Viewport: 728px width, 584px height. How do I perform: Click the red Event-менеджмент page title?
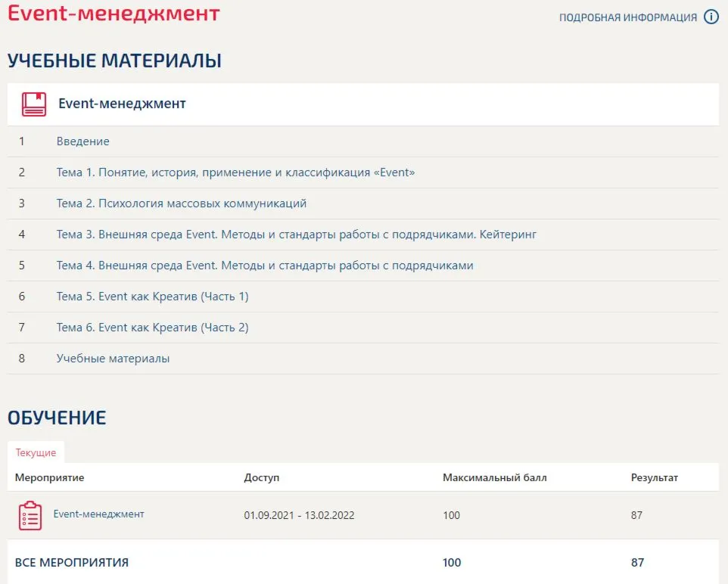(114, 13)
